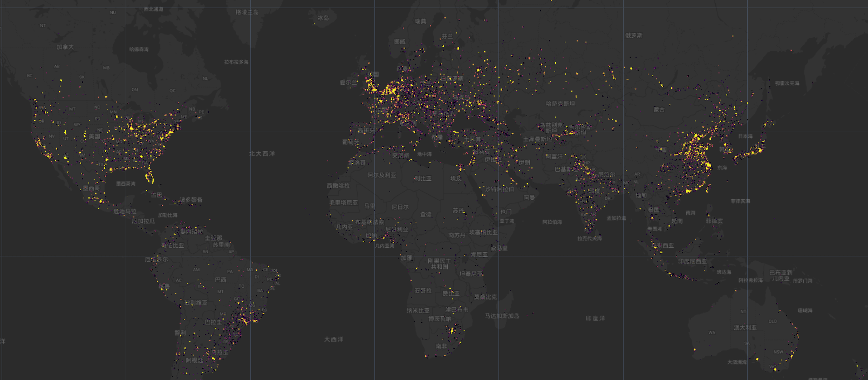Viewport: 868px width, 380px height.
Task: Click the 巴西 label
Action: pyautogui.click(x=221, y=280)
